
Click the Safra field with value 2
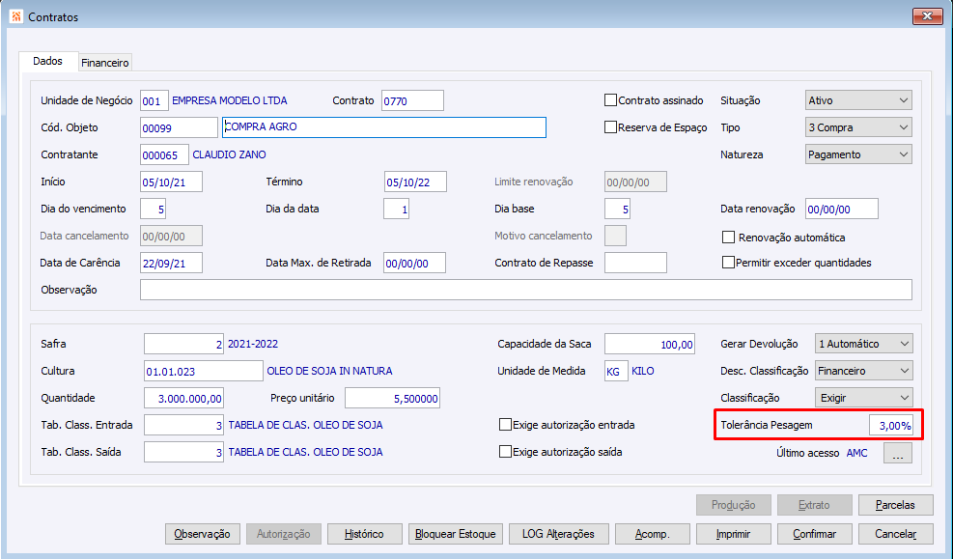click(x=183, y=344)
